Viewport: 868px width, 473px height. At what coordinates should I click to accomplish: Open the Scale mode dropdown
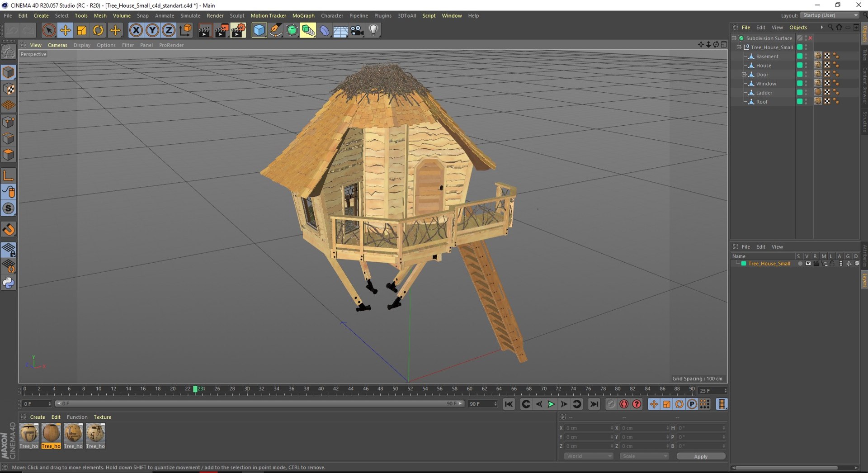point(644,456)
